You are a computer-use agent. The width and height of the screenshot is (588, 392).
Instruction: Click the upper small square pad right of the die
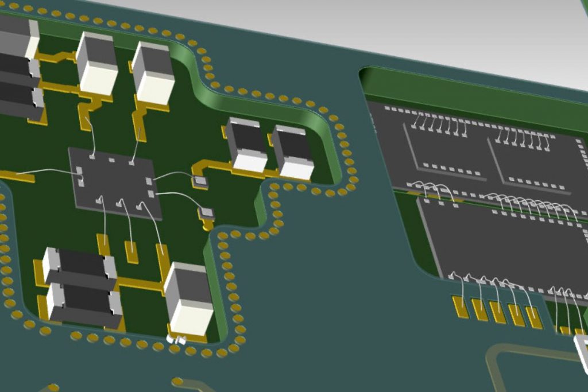pyautogui.click(x=200, y=182)
